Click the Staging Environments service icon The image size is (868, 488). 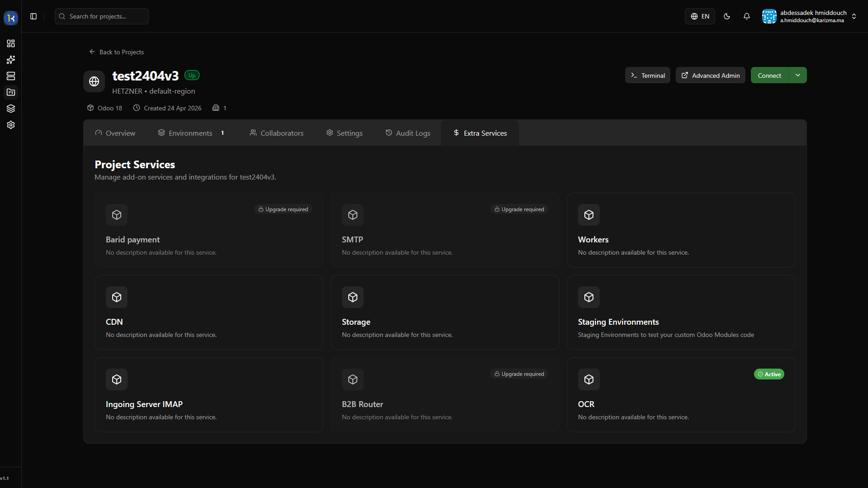click(x=589, y=297)
